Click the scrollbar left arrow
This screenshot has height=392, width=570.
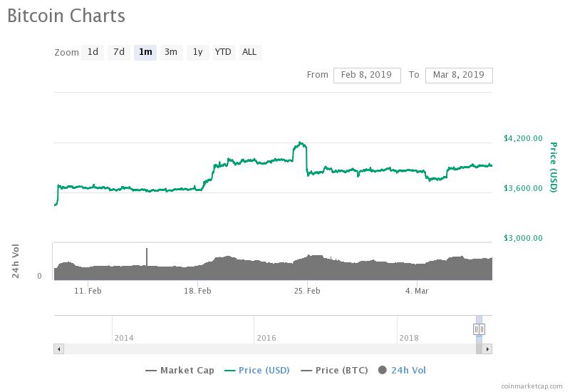point(58,349)
